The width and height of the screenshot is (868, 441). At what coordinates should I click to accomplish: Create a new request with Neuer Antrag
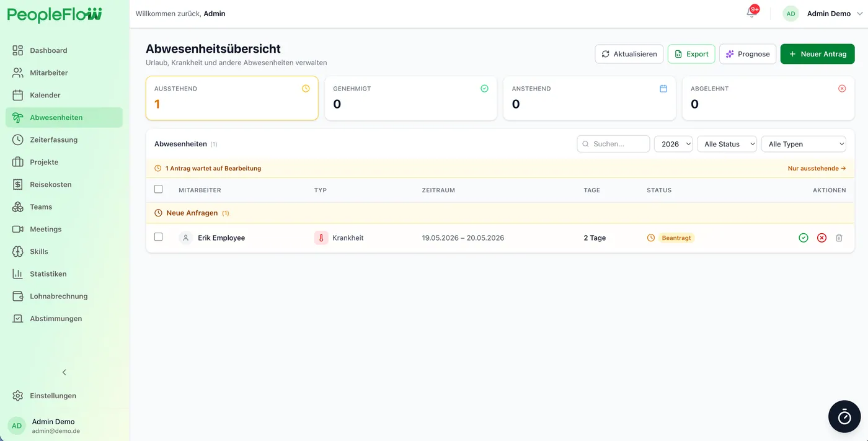817,54
